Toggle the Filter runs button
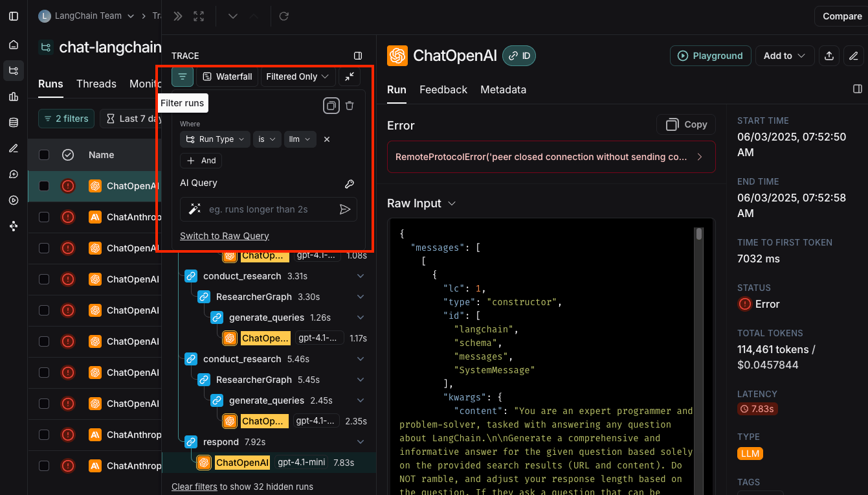This screenshot has width=868, height=495. click(183, 76)
